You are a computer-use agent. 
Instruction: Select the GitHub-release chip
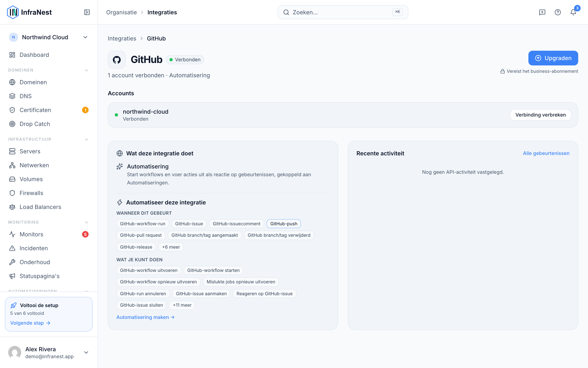[136, 247]
